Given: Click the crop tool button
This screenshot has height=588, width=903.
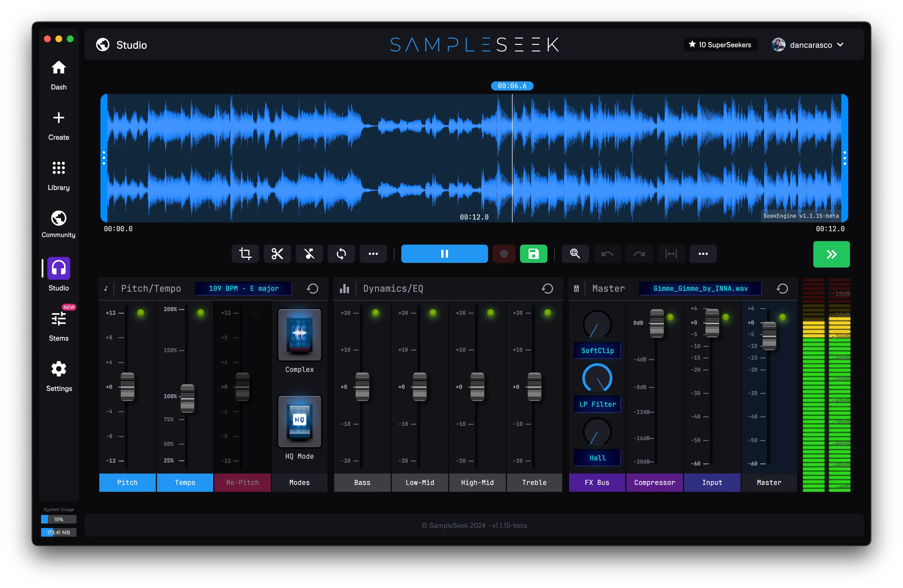Looking at the screenshot, I should click(x=245, y=254).
